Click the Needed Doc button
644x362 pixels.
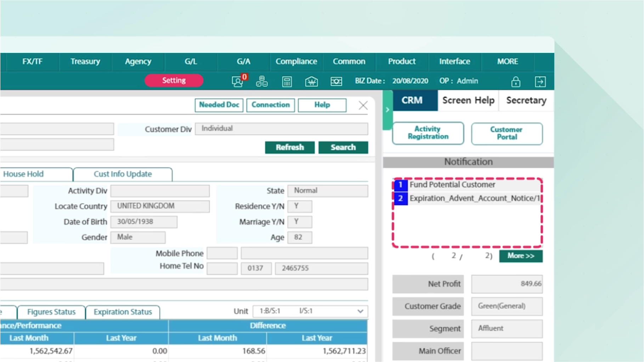219,105
